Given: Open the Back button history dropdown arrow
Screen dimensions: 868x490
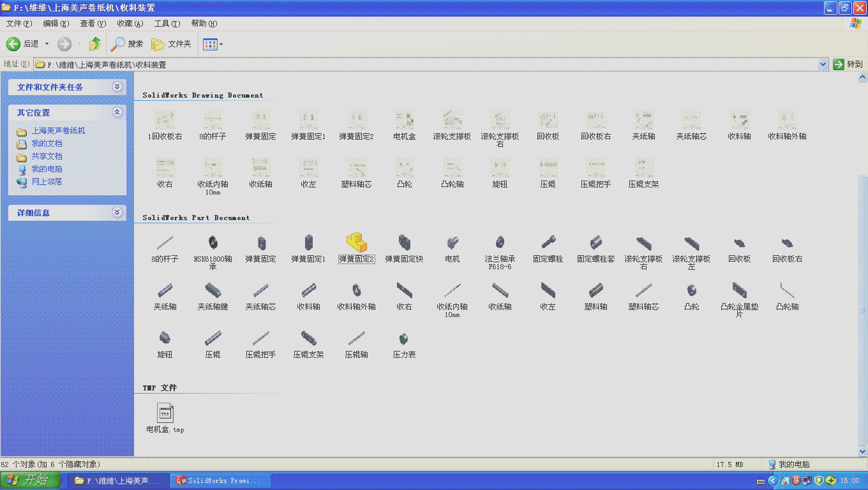Looking at the screenshot, I should click(x=47, y=44).
